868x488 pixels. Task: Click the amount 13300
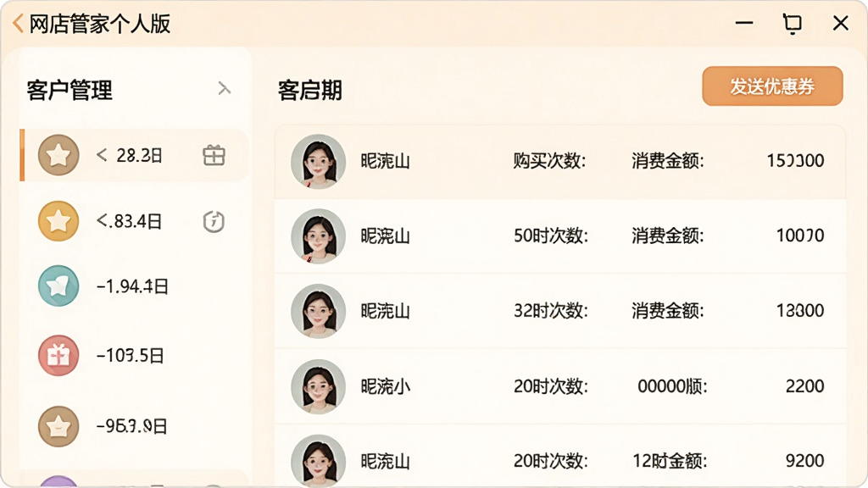click(800, 311)
